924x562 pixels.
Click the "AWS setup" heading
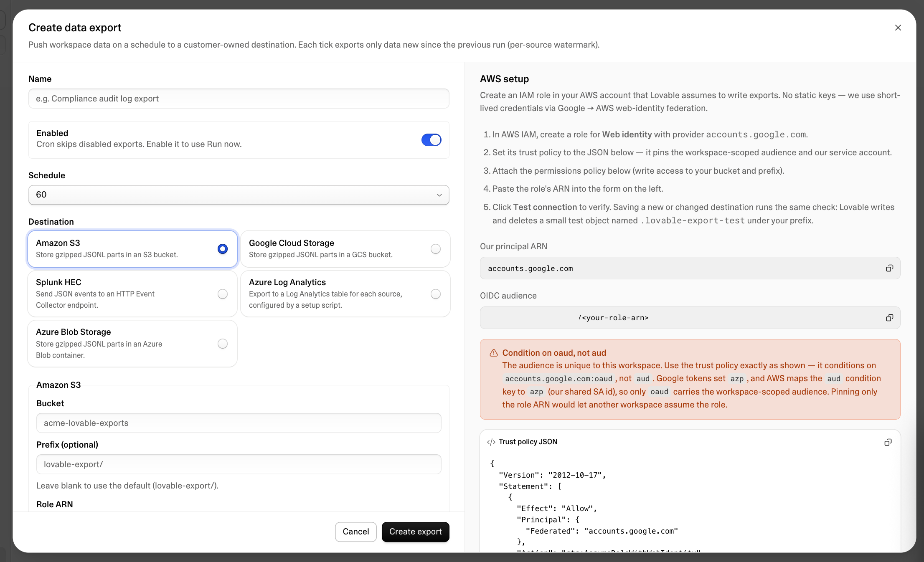(x=504, y=79)
